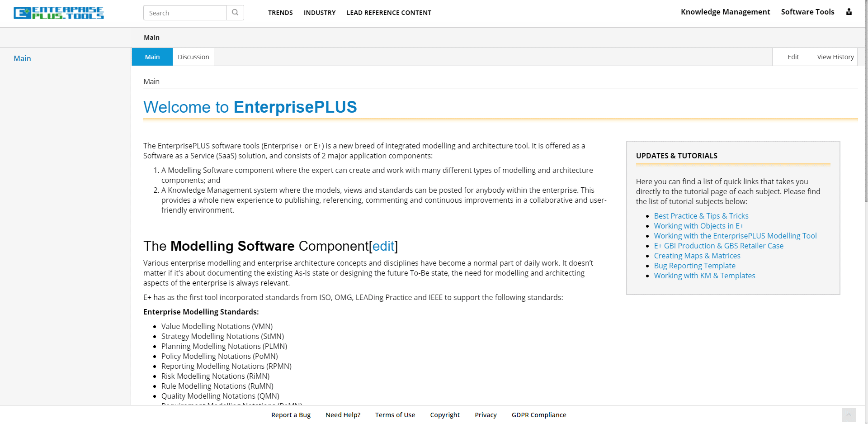Viewport: 868px width, 424px height.
Task: Open the Bug Reporting Template link
Action: point(695,266)
